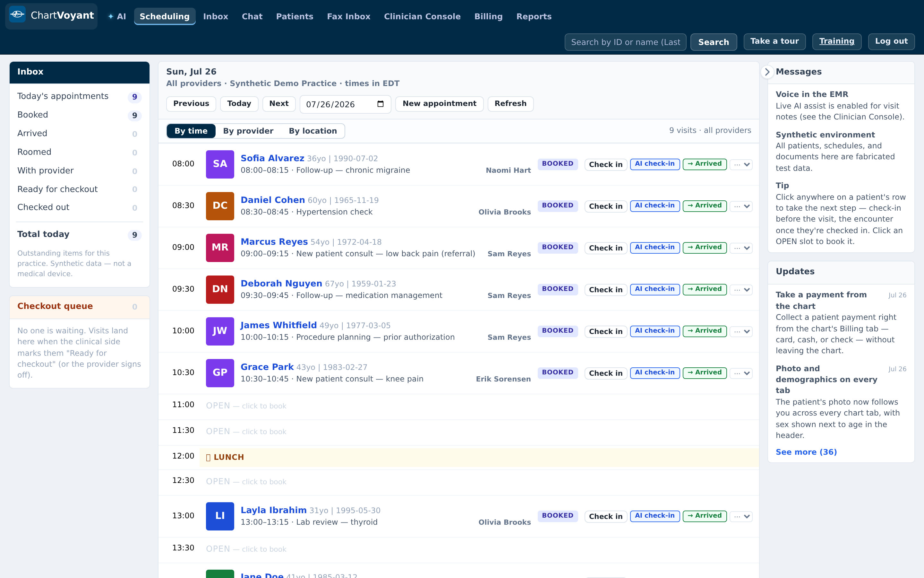Click Grace Park GP avatar
The height and width of the screenshot is (578, 924).
220,373
